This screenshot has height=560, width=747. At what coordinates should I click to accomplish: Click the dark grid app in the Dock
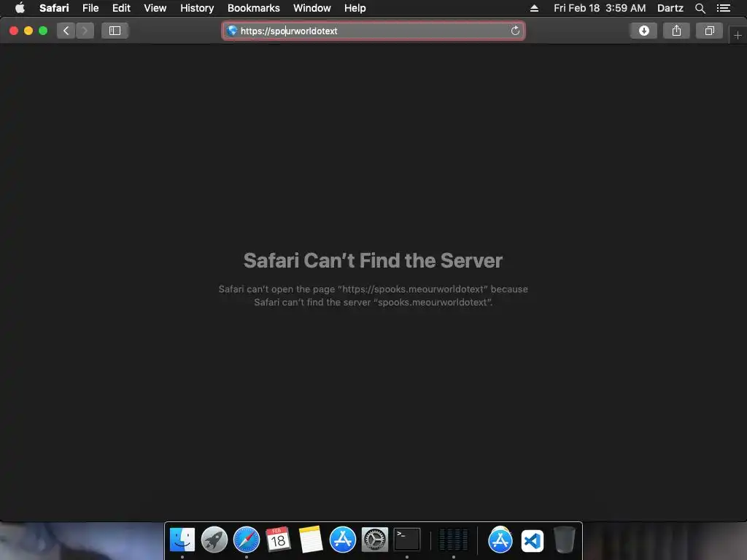[x=453, y=540]
